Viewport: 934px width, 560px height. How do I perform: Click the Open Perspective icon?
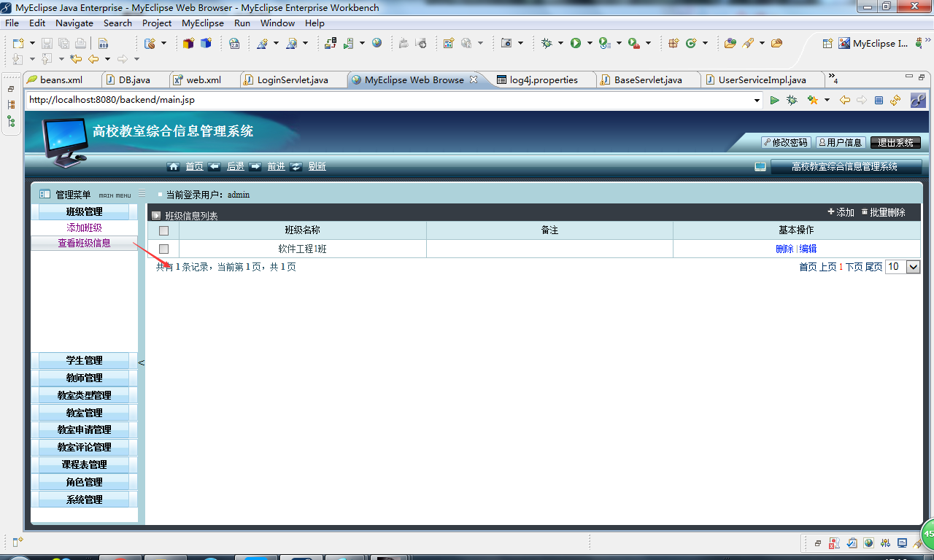pos(828,44)
